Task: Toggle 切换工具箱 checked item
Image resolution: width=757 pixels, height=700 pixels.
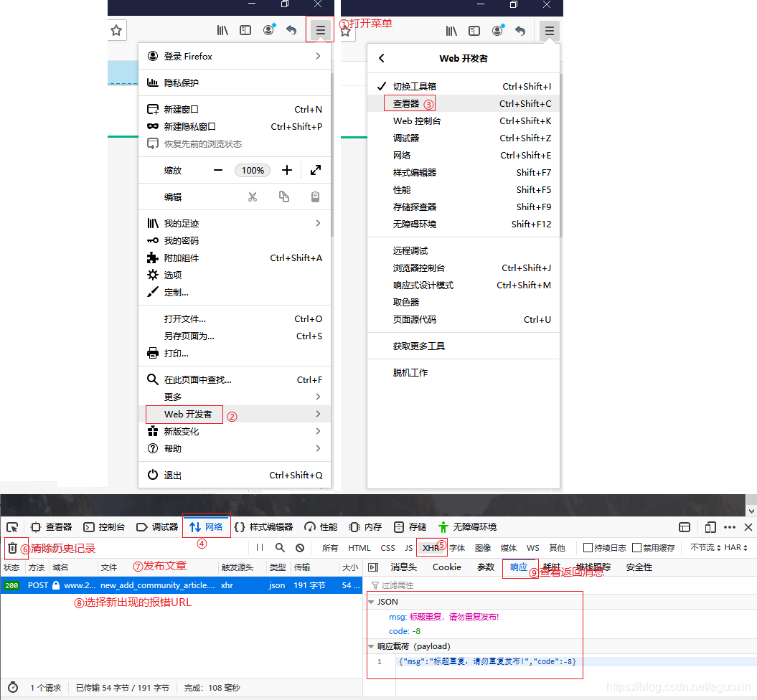Action: (x=464, y=86)
